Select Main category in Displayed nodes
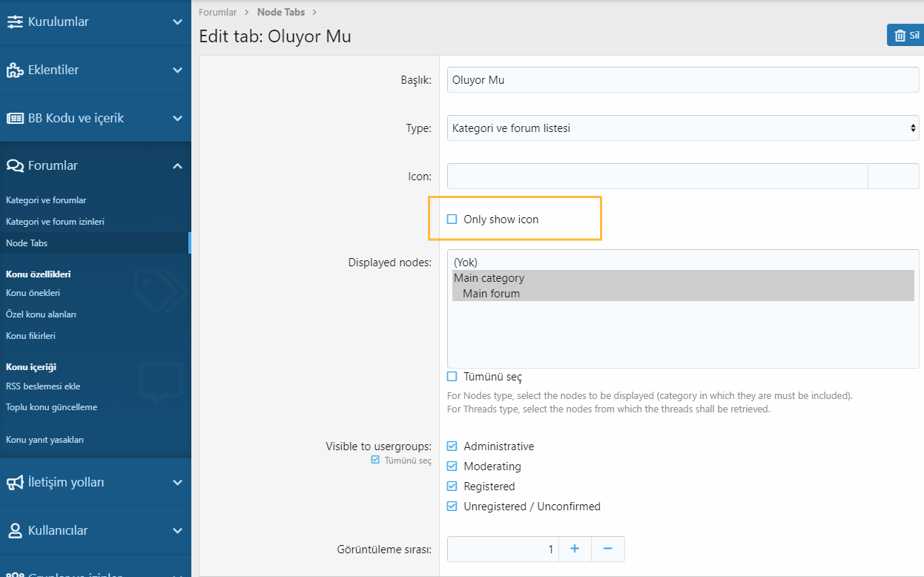The width and height of the screenshot is (924, 577). tap(683, 278)
